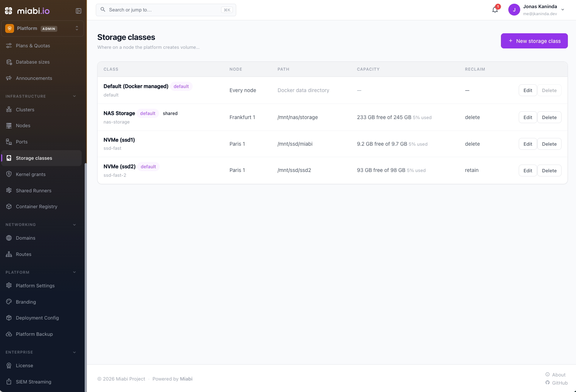Focus the Search or jump to field
This screenshot has height=392, width=576.
(166, 10)
